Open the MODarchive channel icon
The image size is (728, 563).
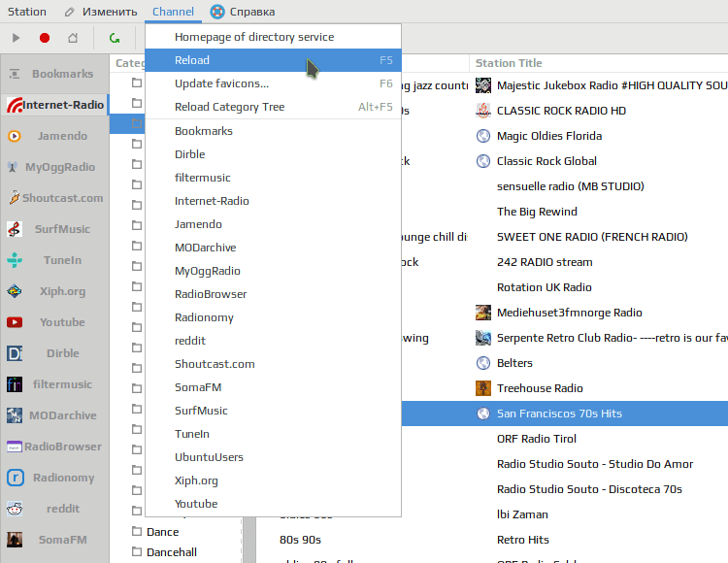coord(15,415)
